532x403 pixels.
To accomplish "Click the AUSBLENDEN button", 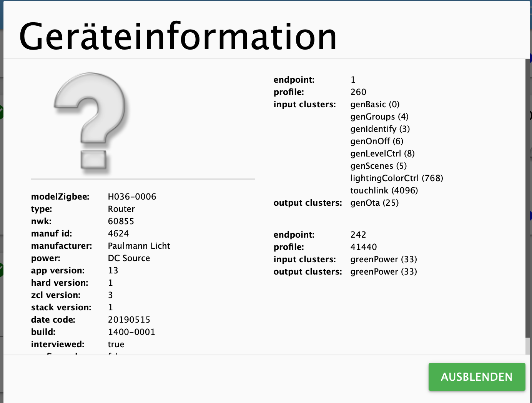I will tap(477, 377).
